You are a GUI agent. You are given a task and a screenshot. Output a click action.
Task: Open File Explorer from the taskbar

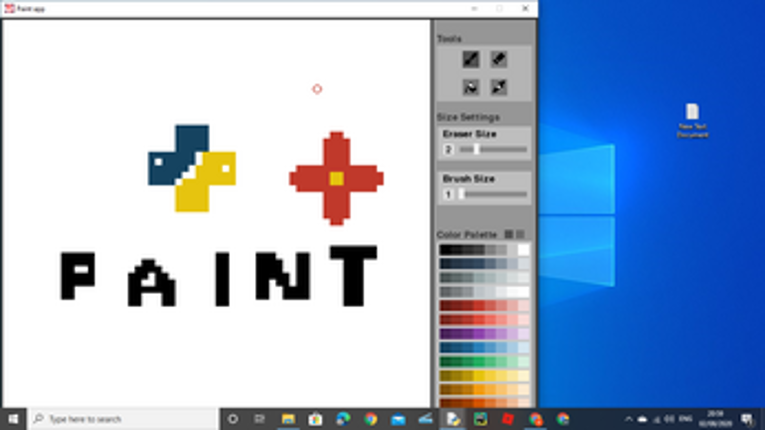tap(288, 419)
